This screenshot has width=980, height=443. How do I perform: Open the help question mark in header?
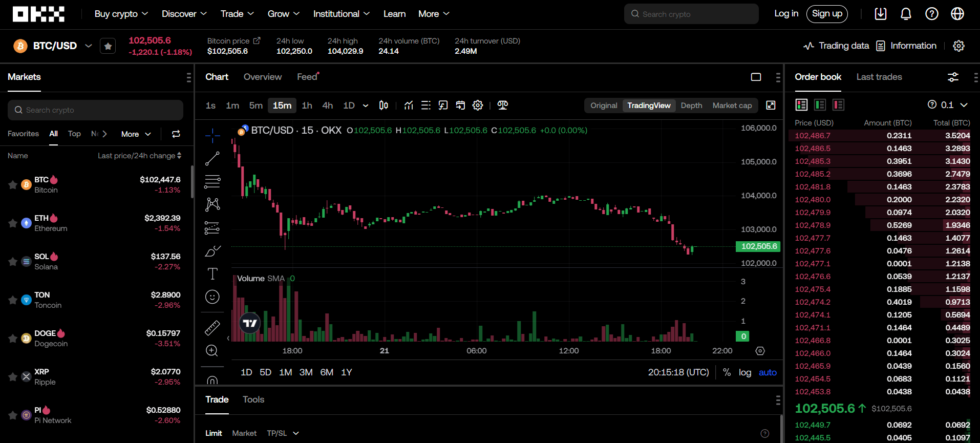point(932,14)
